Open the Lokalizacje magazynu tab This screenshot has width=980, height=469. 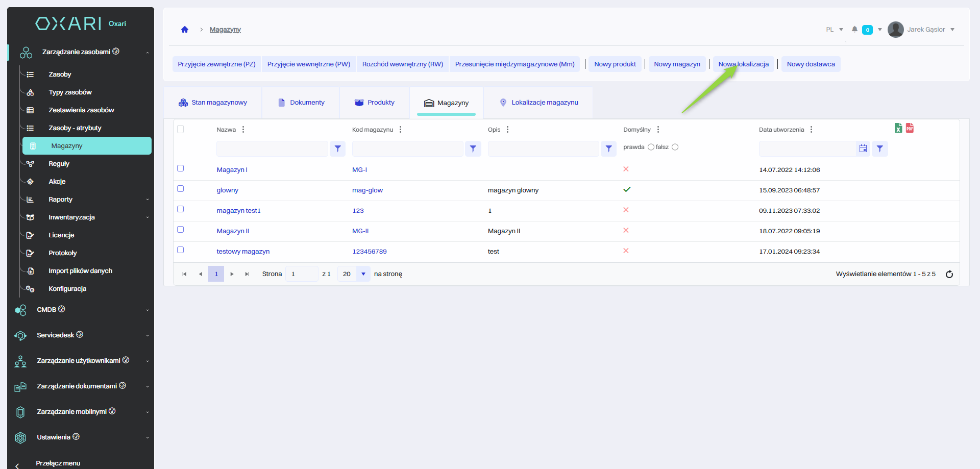pyautogui.click(x=539, y=103)
